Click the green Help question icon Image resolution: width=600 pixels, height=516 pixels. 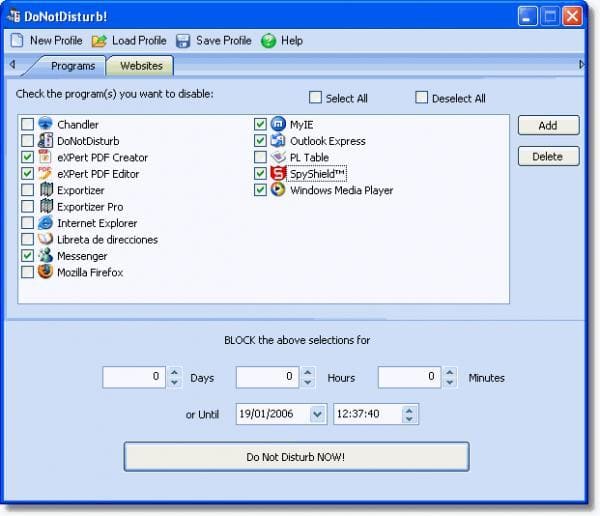pyautogui.click(x=269, y=41)
